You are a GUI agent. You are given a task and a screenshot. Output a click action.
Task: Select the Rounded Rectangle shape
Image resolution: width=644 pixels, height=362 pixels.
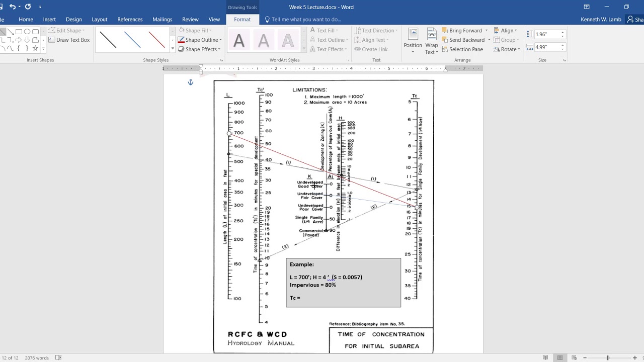35,31
